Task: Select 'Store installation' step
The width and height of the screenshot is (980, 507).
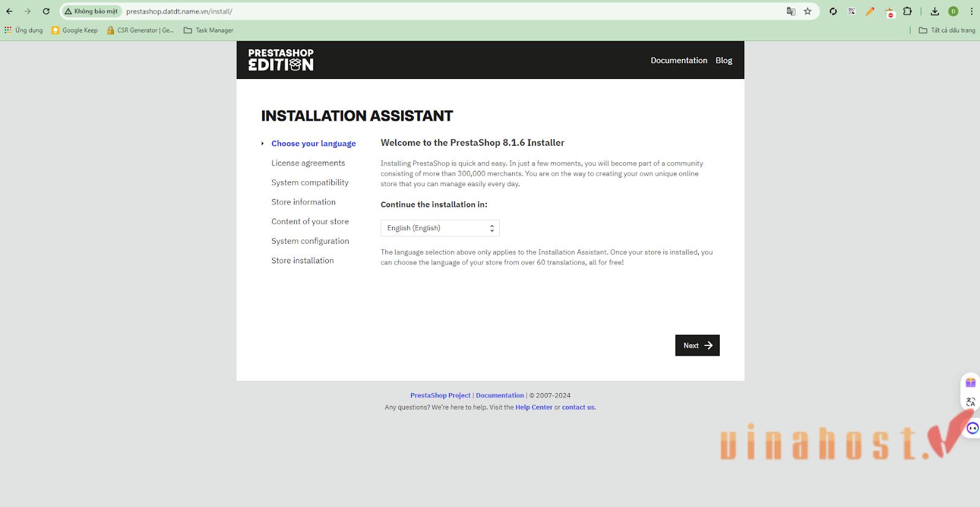Action: click(303, 260)
